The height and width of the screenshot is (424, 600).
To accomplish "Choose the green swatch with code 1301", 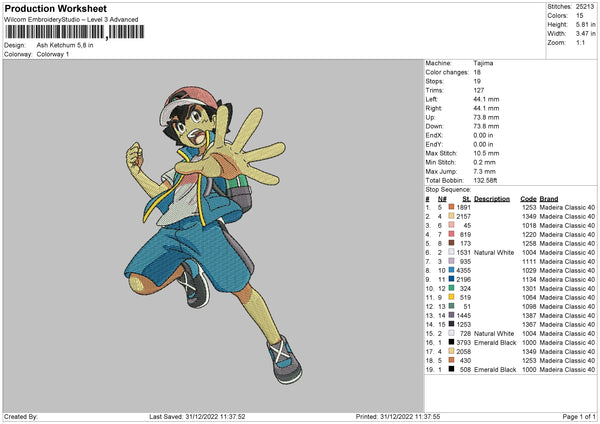I will 451,288.
